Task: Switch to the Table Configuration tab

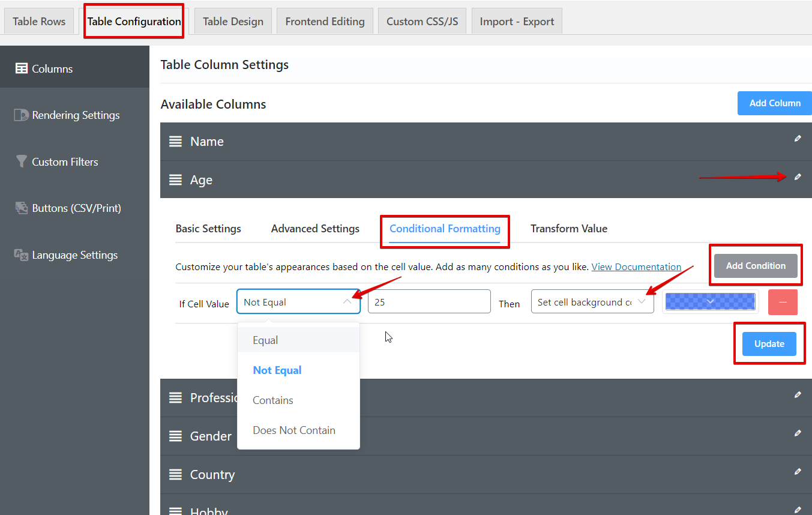Action: click(x=134, y=22)
